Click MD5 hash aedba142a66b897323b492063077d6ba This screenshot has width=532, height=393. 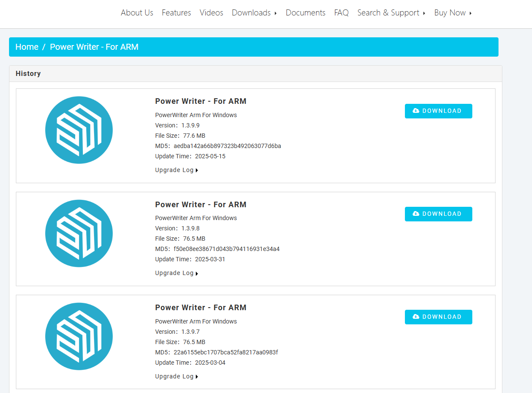pyautogui.click(x=227, y=146)
